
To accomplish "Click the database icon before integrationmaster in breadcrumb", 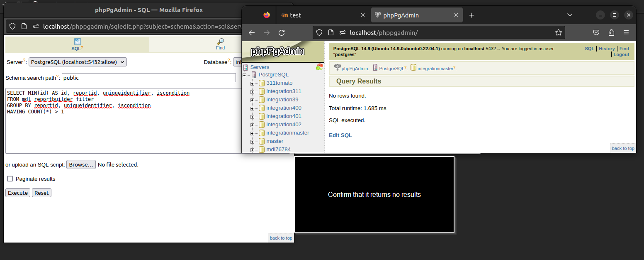I will [x=413, y=68].
